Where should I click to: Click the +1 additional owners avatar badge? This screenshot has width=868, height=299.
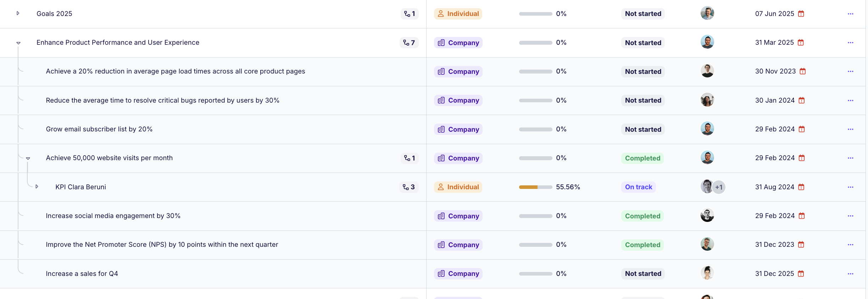719,187
